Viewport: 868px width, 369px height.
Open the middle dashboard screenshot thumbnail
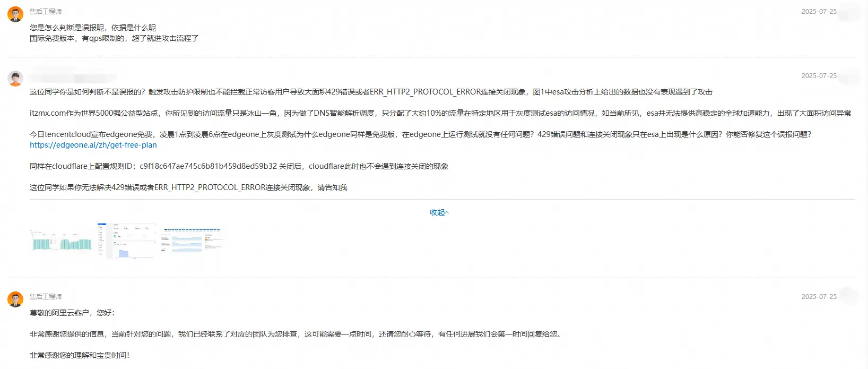[x=127, y=241]
